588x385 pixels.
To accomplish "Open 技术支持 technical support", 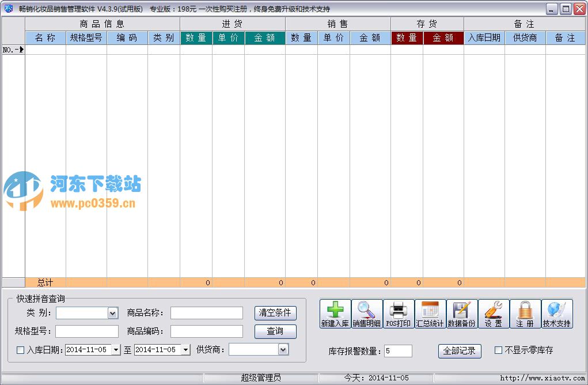I will point(556,314).
